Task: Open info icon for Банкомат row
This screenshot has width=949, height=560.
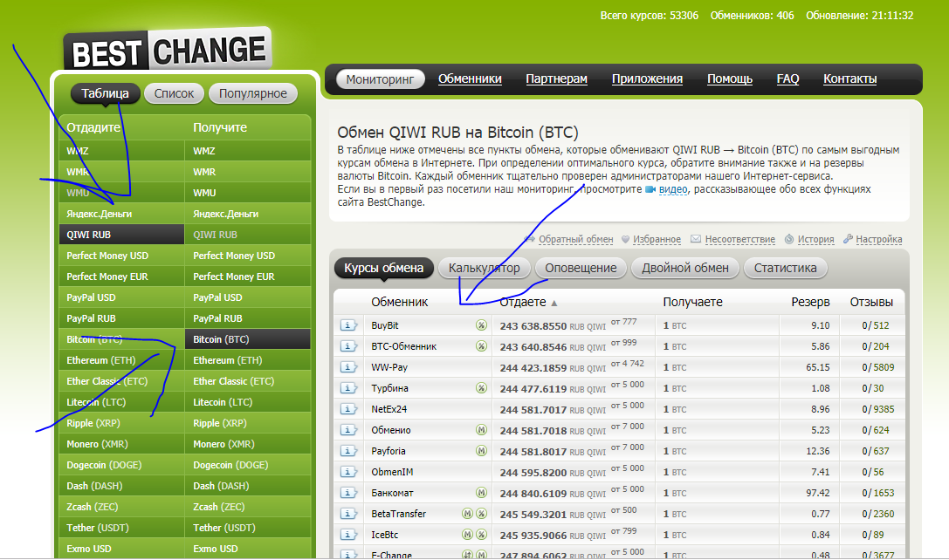Action: point(348,493)
